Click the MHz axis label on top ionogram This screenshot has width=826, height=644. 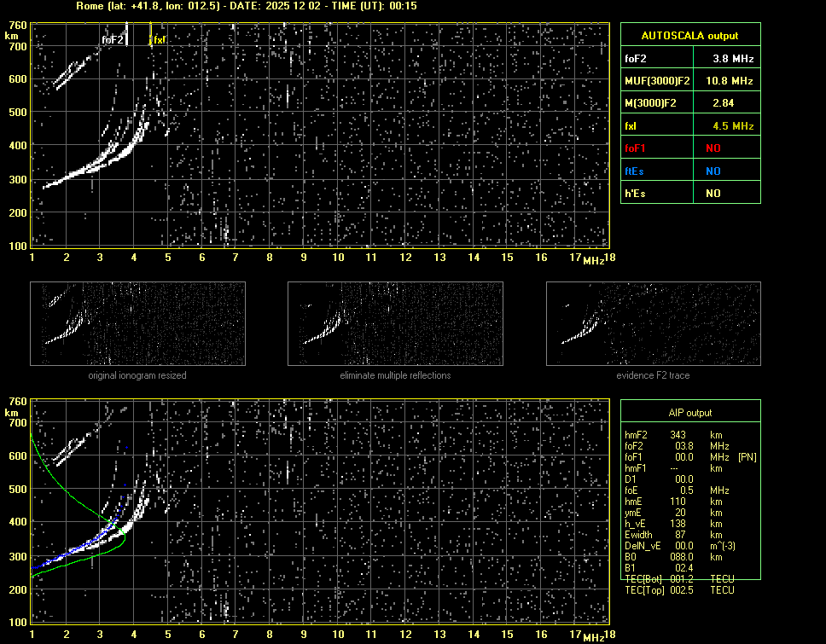tap(593, 260)
